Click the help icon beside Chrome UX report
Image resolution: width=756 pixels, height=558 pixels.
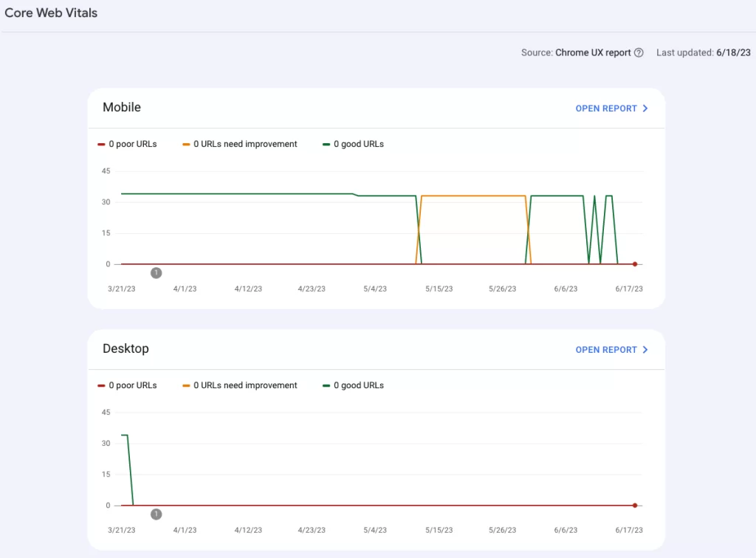[x=639, y=52]
